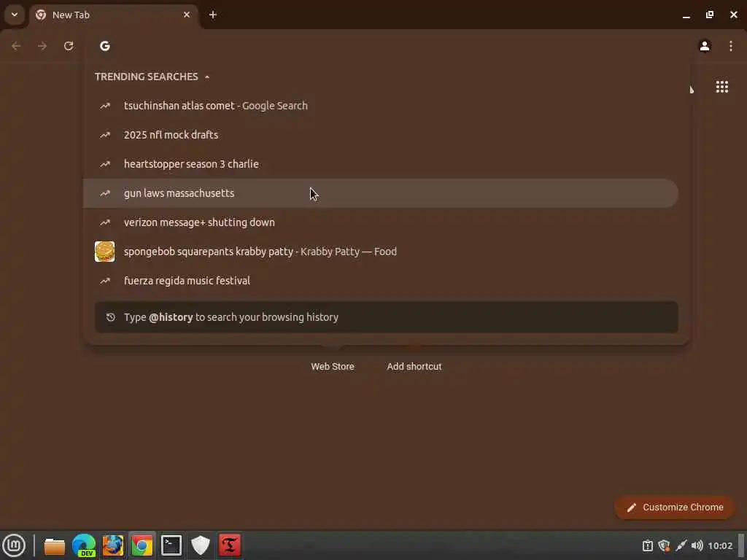Open a new tab with plus button
This screenshot has height=560, width=747.
(213, 15)
